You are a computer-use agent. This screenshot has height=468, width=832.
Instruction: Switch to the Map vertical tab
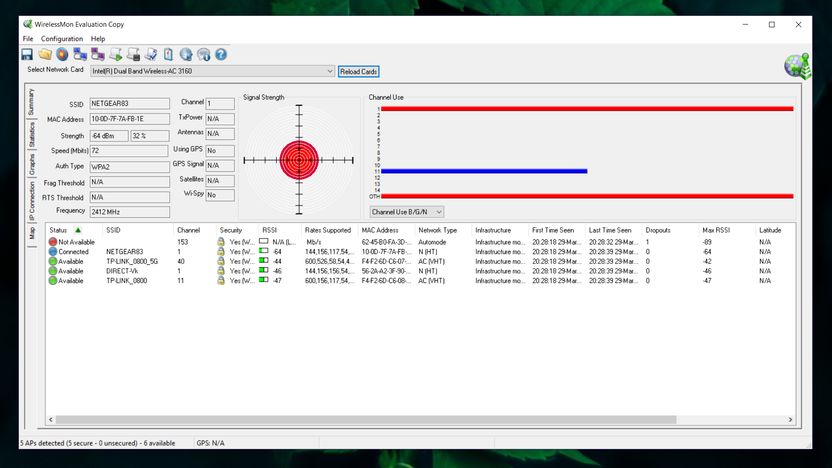point(31,232)
